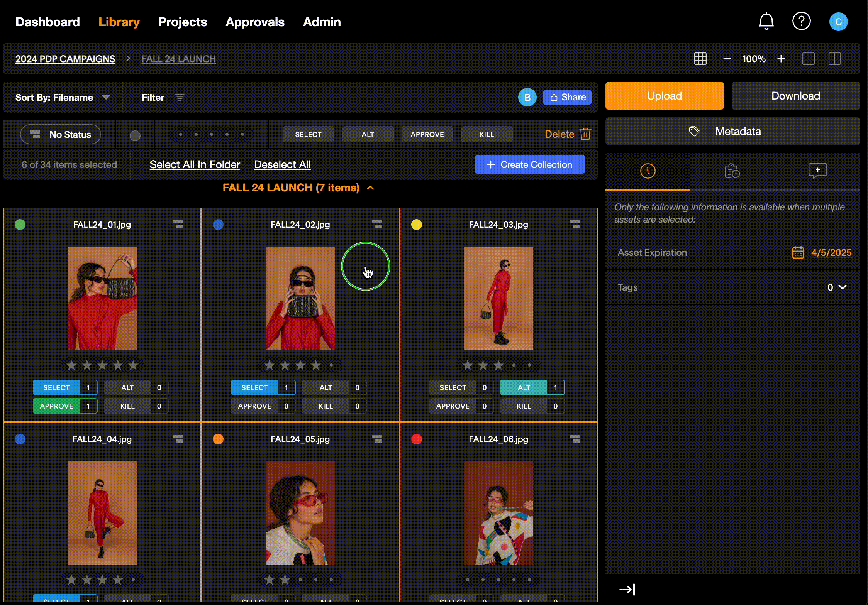Switch to split pane layout icon
The image size is (868, 605).
click(834, 59)
